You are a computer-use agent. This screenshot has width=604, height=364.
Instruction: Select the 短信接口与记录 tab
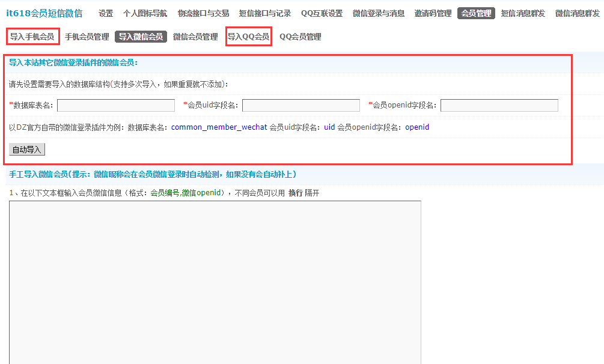[x=265, y=13]
